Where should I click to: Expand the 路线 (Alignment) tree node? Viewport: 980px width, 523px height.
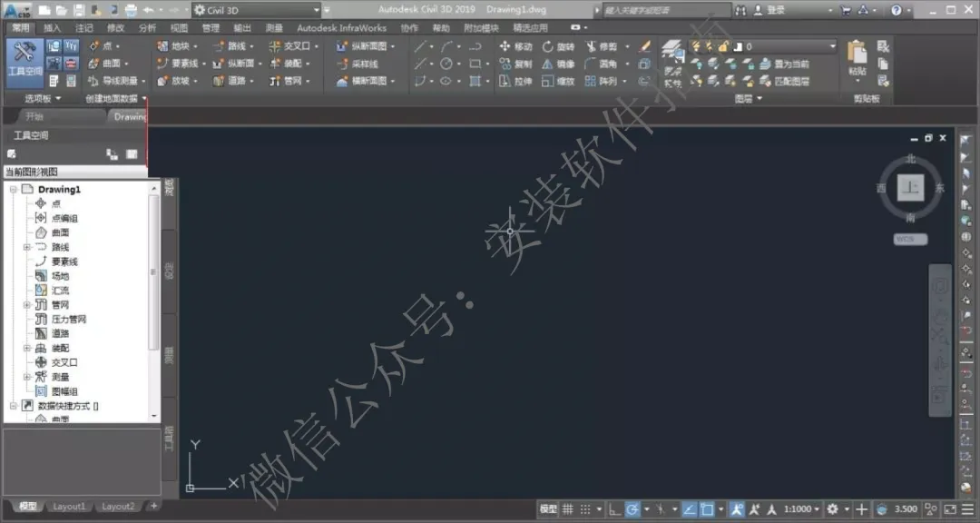tap(27, 247)
